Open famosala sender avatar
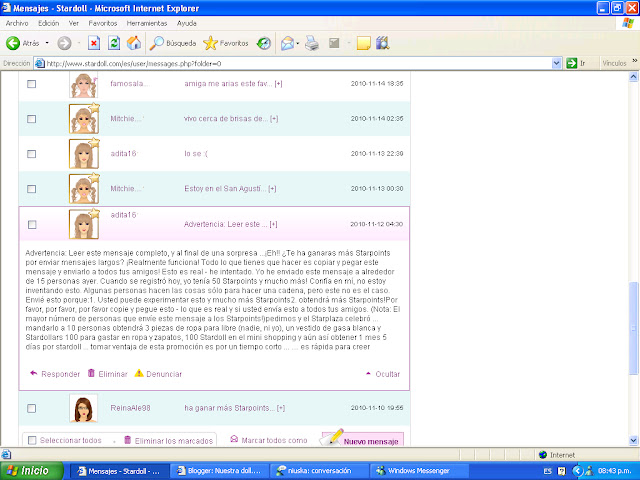The image size is (640, 480). point(84,84)
